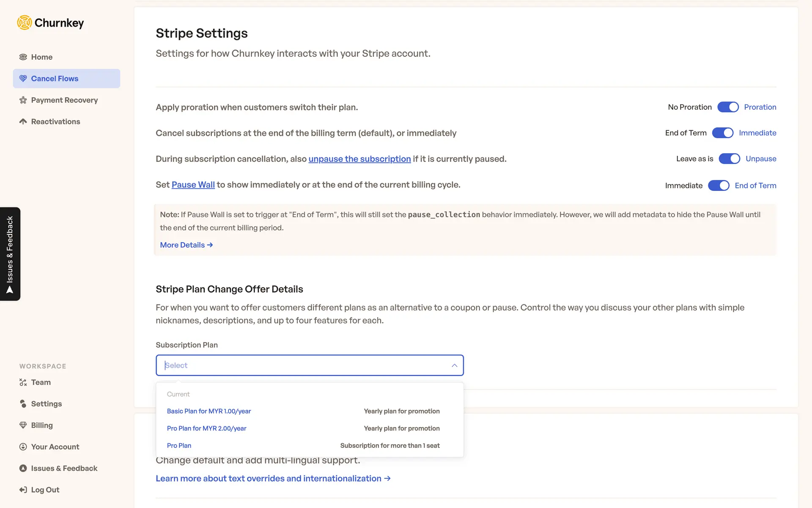The width and height of the screenshot is (812, 508).
Task: Choose Pro Plan for MYR 2.00/year option
Action: (x=206, y=428)
